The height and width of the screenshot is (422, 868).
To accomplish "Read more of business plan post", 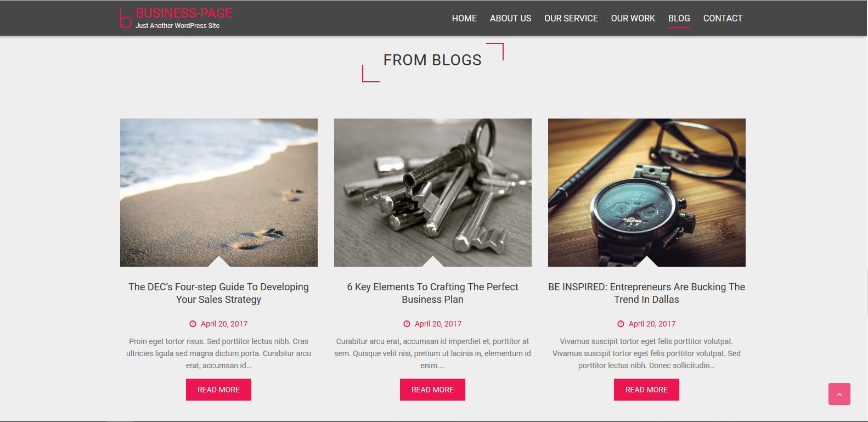I will point(432,390).
